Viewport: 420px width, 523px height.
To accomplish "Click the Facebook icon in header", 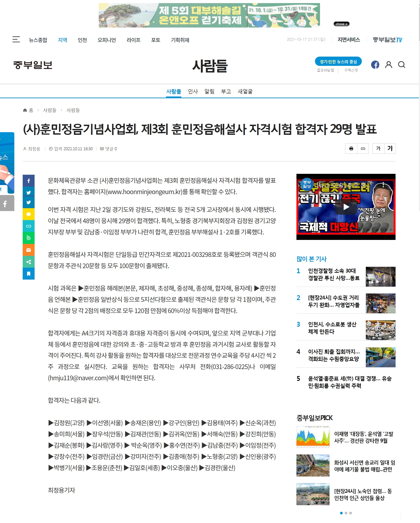I will [x=375, y=65].
